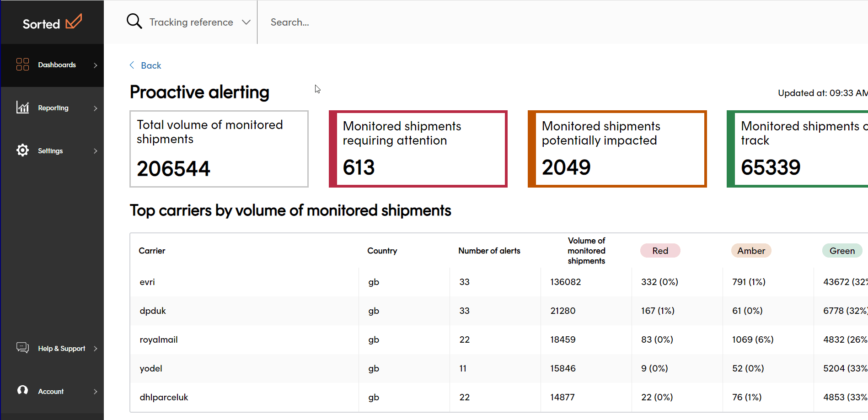Click the magnifying glass search icon
Screen dimensions: 868x420
(134, 22)
